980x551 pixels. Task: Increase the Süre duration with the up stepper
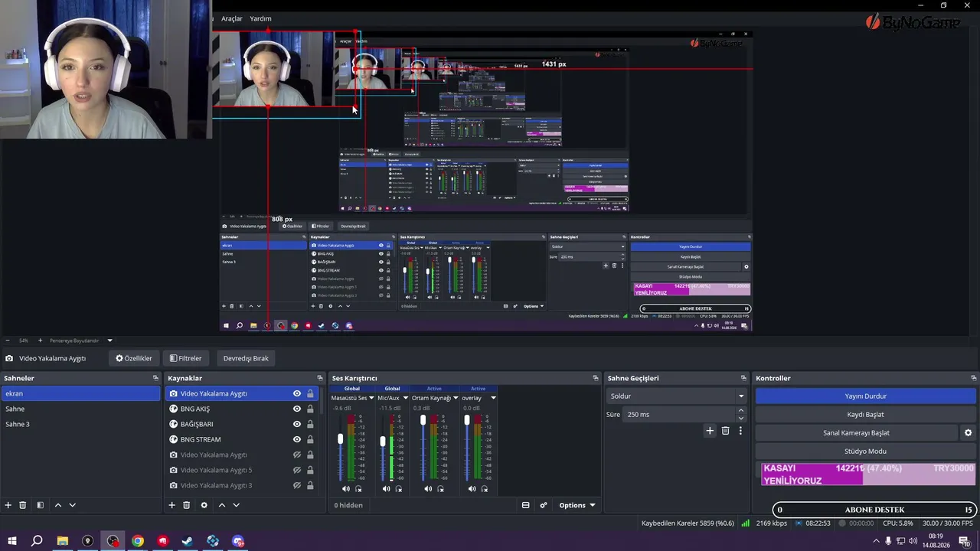(740, 411)
